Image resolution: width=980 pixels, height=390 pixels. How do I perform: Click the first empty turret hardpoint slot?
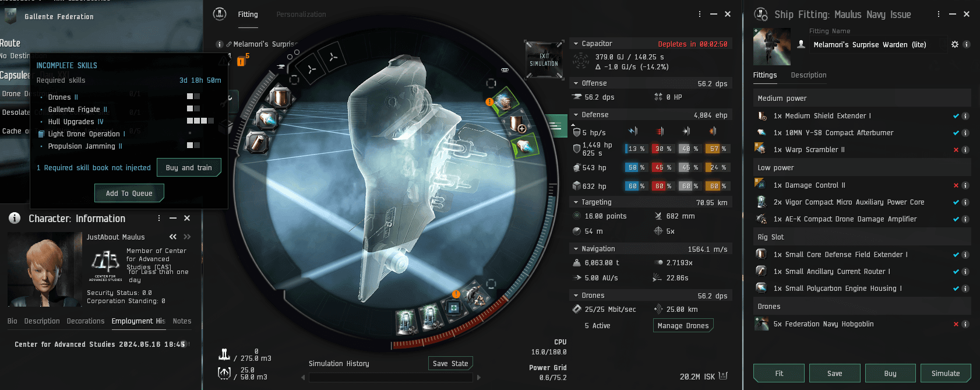tap(312, 69)
